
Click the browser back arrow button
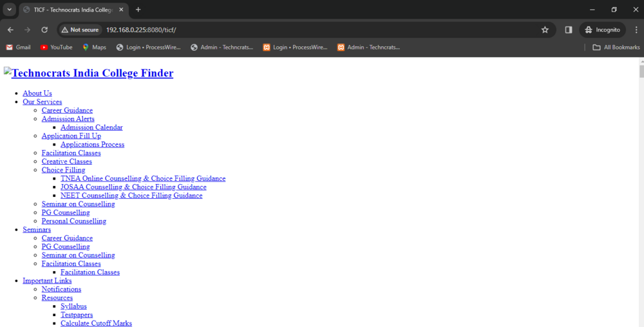pos(10,30)
